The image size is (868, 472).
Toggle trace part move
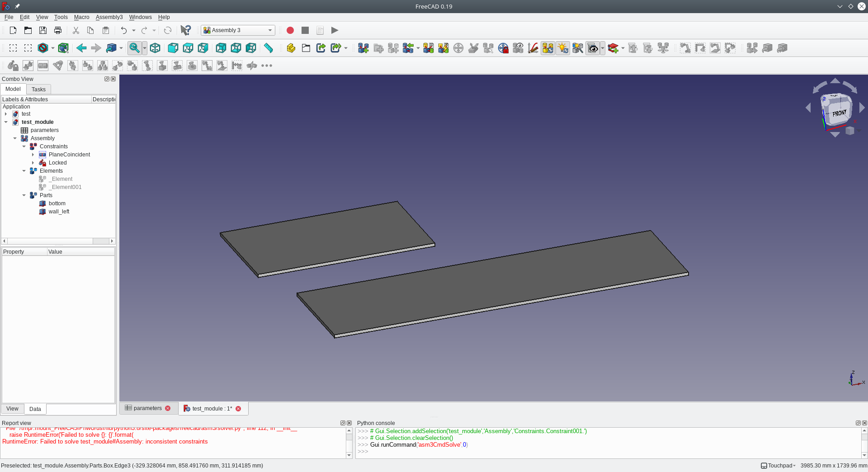point(533,48)
